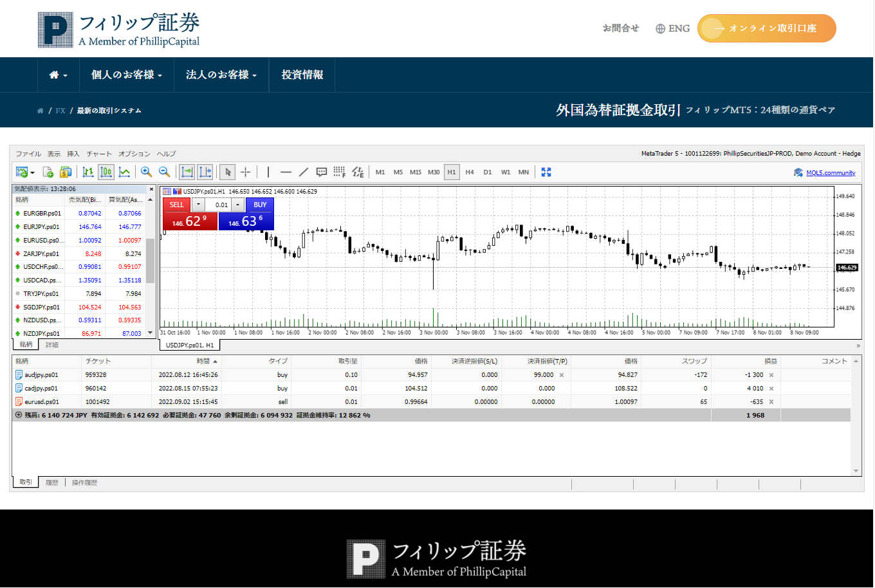The width and height of the screenshot is (875, 588).
Task: Set timeframe to W1
Action: point(506,172)
